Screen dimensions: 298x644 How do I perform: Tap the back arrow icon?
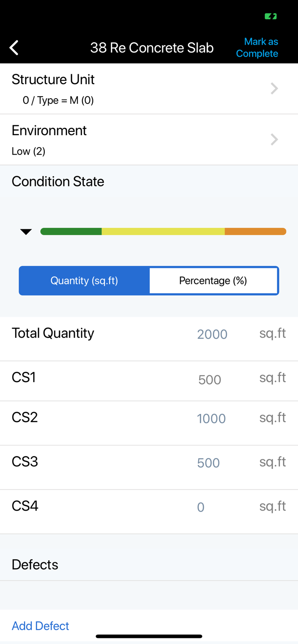pos(14,48)
